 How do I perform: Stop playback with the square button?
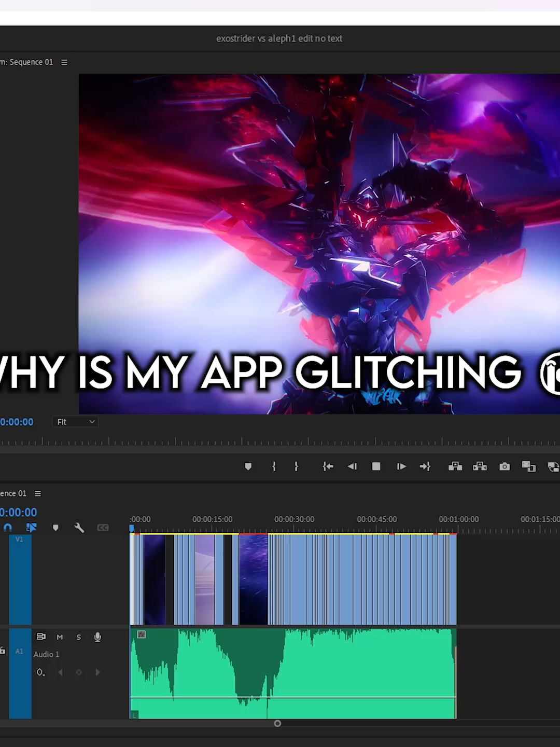tap(376, 466)
